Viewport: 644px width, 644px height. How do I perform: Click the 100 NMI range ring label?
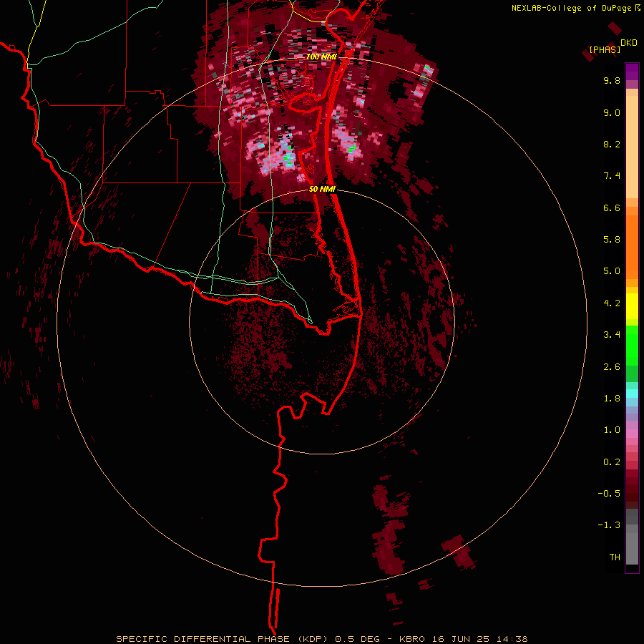coord(321,57)
